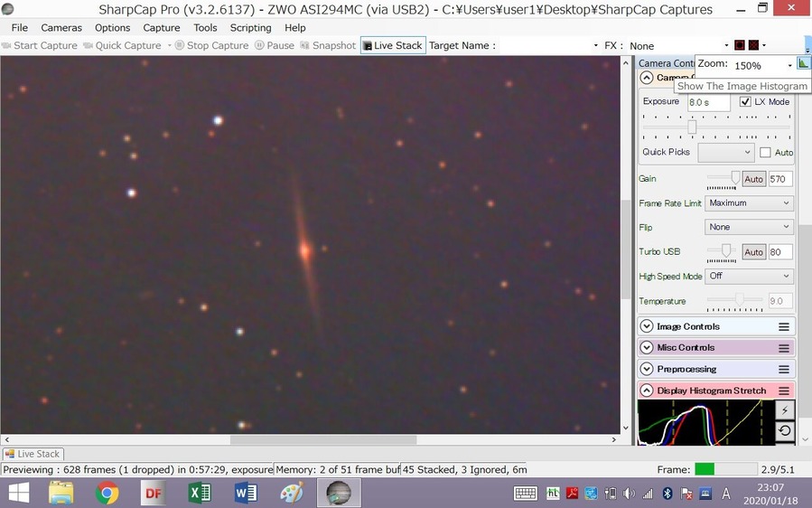Expand the Misc Controls section
Viewport: 812px width, 508px height.
(x=647, y=347)
